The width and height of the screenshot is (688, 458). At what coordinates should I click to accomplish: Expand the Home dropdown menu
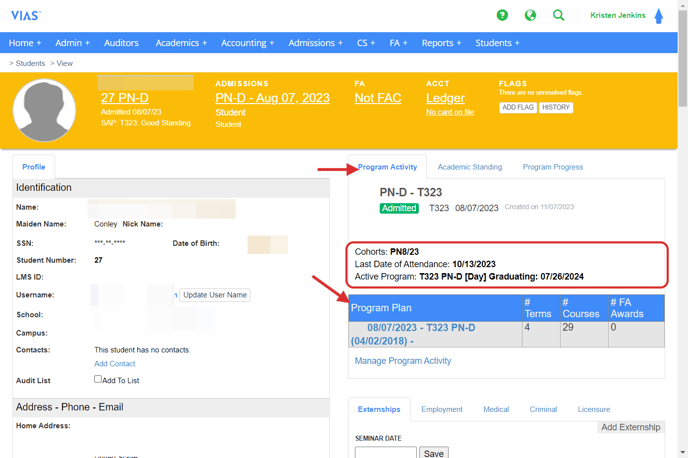click(25, 43)
